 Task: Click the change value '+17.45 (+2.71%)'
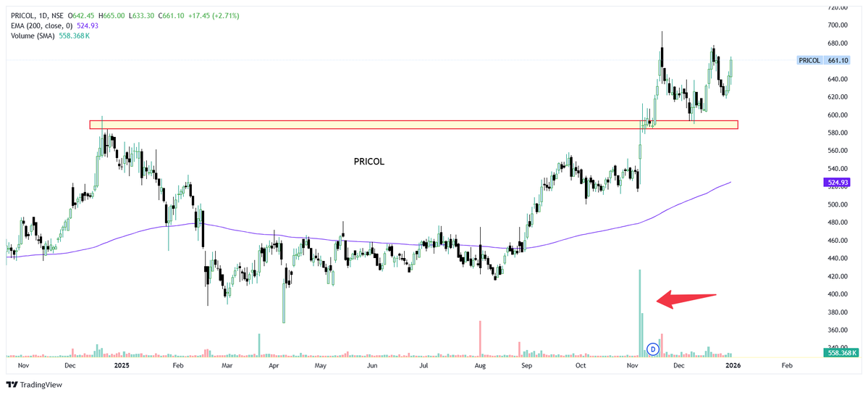coord(214,15)
